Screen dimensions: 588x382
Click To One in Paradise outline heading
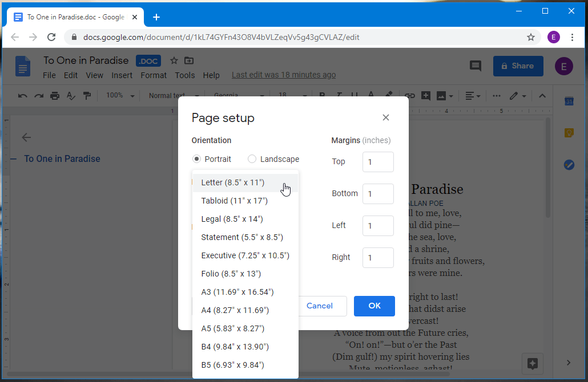tap(62, 159)
